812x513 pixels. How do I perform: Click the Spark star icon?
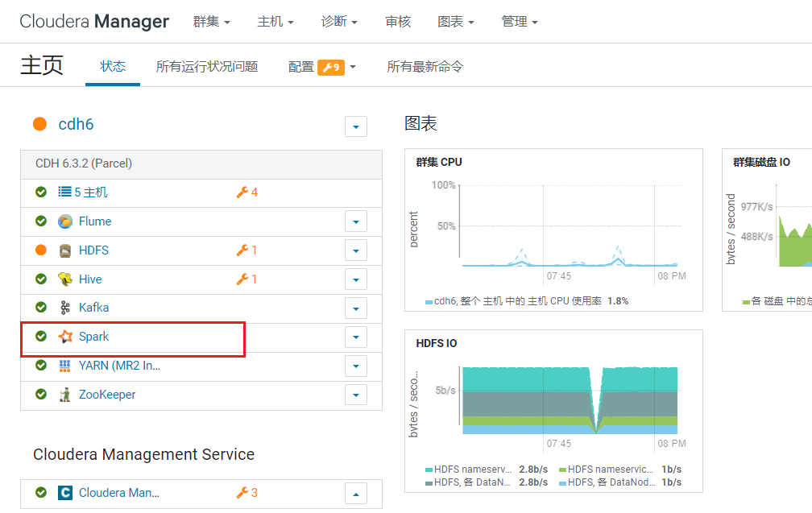tap(65, 337)
